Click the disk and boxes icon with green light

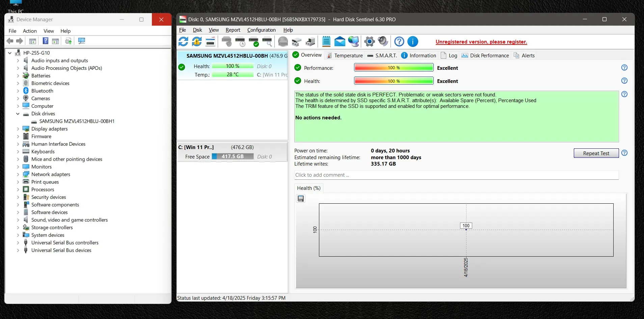click(x=310, y=41)
